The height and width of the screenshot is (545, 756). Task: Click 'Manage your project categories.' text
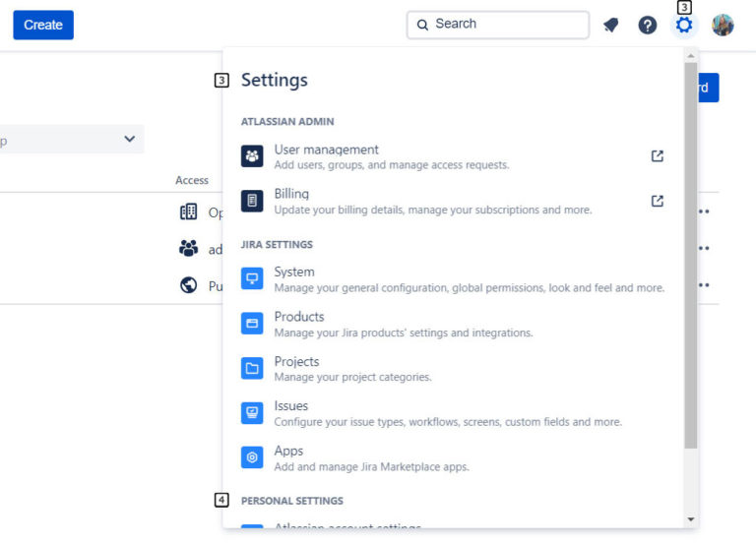[x=353, y=377]
